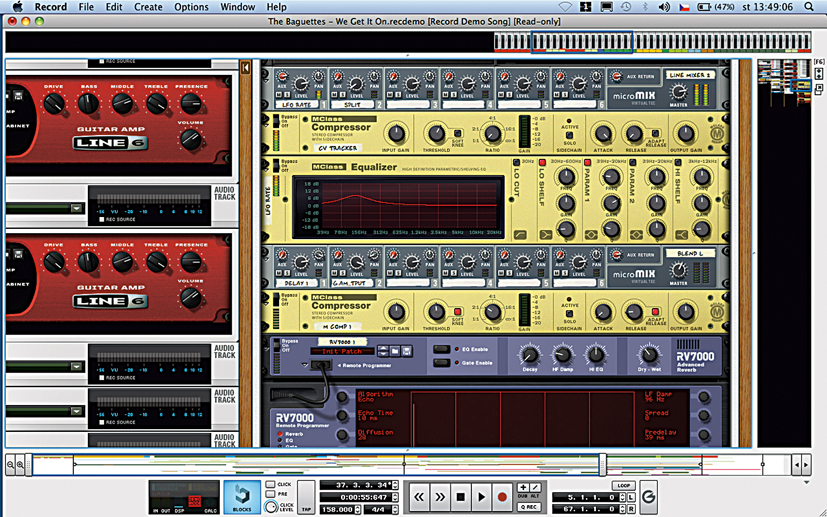
Task: Click the Volume knob on the lower Line 6 amp
Action: click(x=190, y=298)
